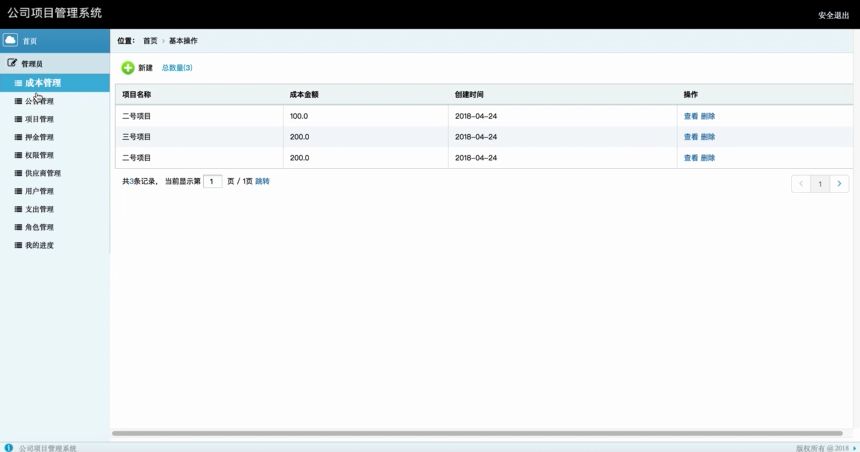View the 二号项目 row with amount 200.0

(691, 157)
